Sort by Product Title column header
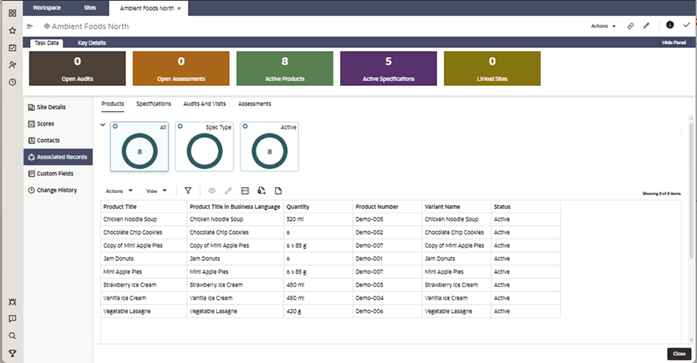 click(x=144, y=207)
